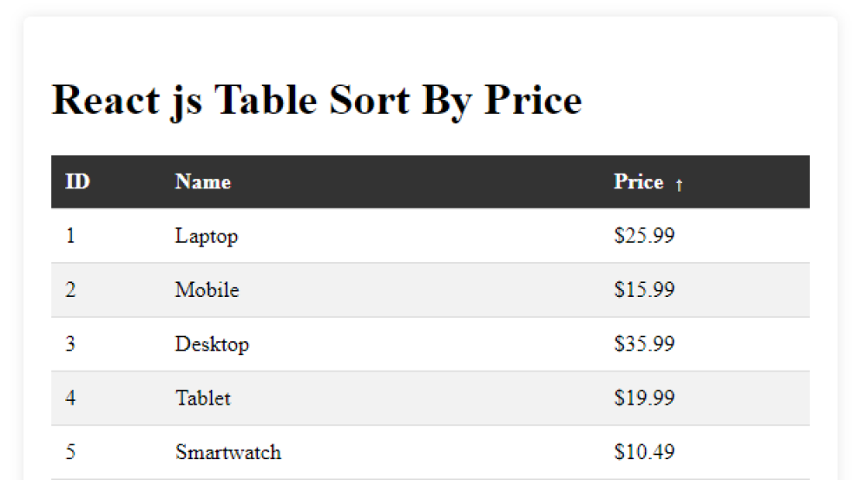Select the Smartwatch name cell
The height and width of the screenshot is (480, 868).
228,452
